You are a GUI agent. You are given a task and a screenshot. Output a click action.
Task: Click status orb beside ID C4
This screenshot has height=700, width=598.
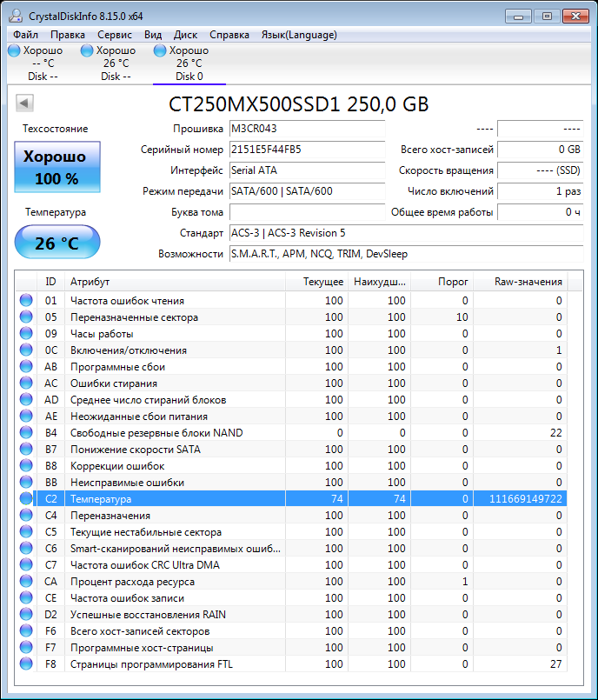(x=26, y=515)
